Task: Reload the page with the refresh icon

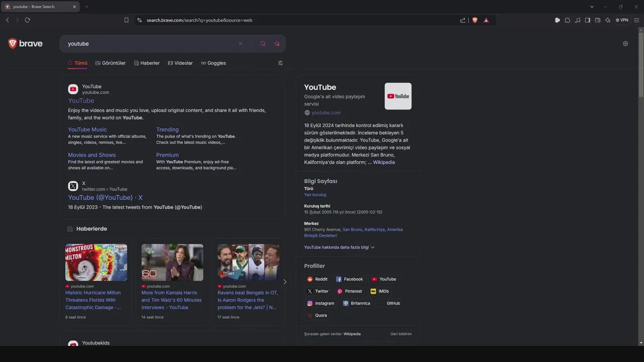Action: (x=27, y=20)
